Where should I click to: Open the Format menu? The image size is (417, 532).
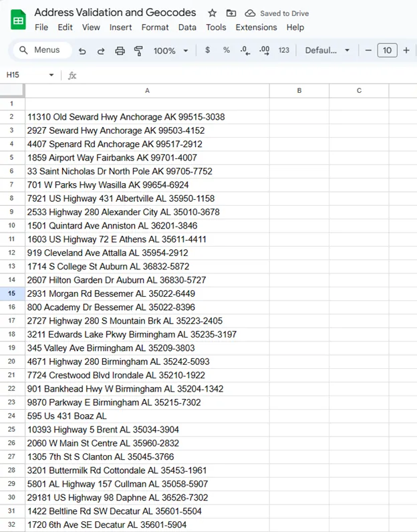[155, 27]
